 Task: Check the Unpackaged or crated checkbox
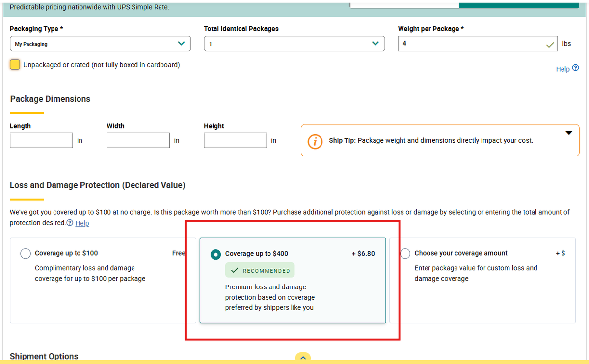(15, 65)
